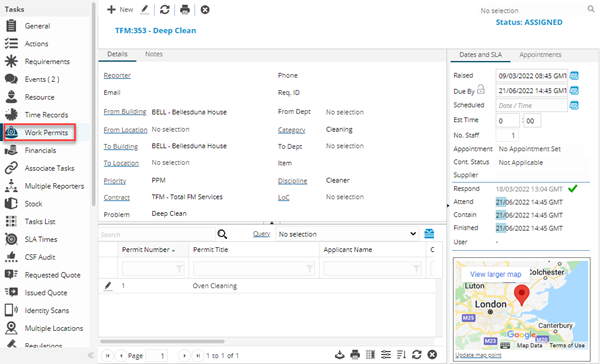Click the From Building link
This screenshot has height=364, width=600.
pyautogui.click(x=125, y=112)
